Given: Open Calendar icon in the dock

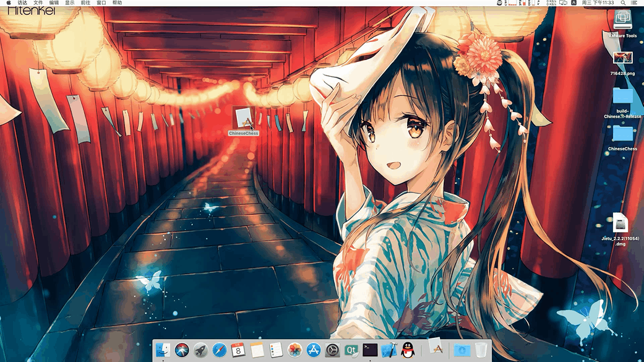Looking at the screenshot, I should click(x=238, y=350).
